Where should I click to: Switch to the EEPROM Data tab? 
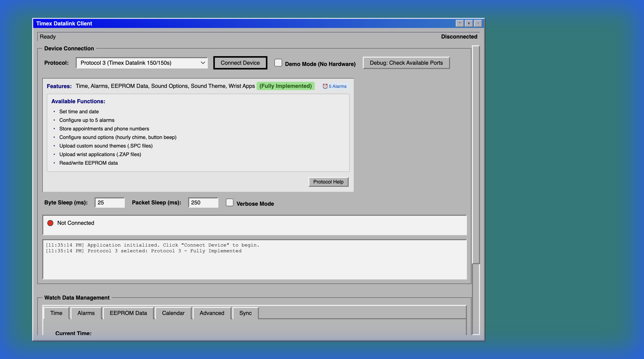click(128, 313)
